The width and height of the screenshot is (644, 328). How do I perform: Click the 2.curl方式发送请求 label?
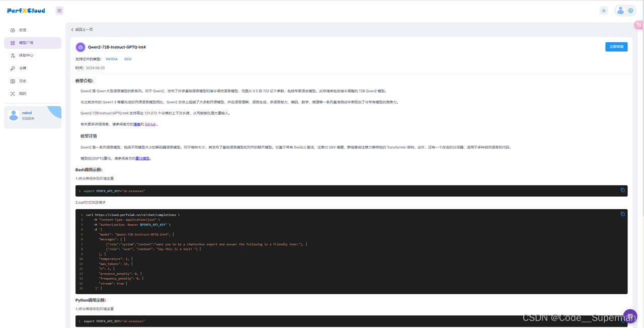(91, 202)
